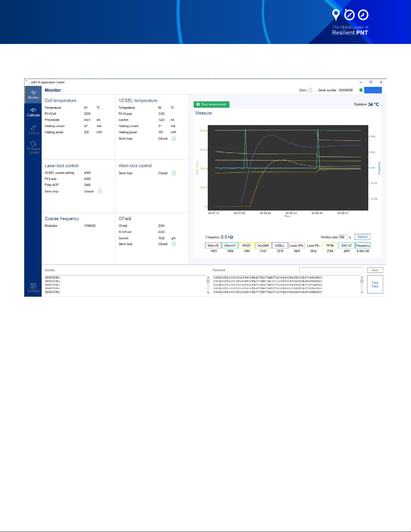Click the Cell temperature value 81

86,108
